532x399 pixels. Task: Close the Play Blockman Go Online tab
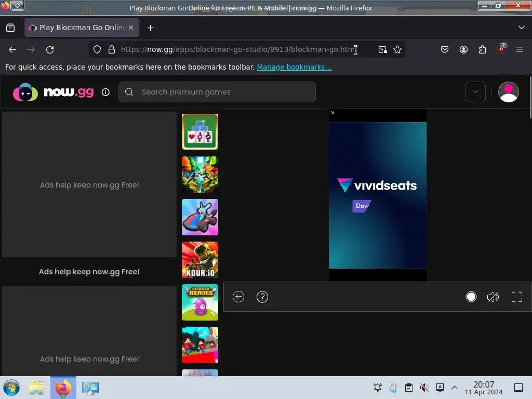pos(131,28)
